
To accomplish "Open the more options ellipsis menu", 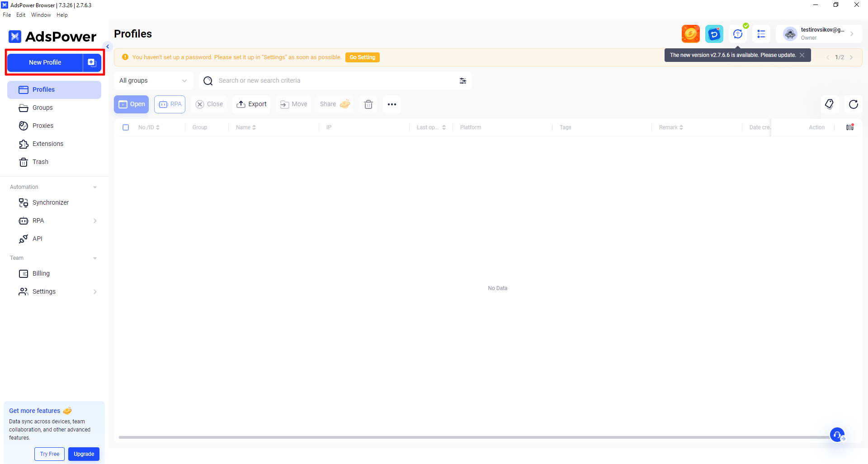I will 392,104.
